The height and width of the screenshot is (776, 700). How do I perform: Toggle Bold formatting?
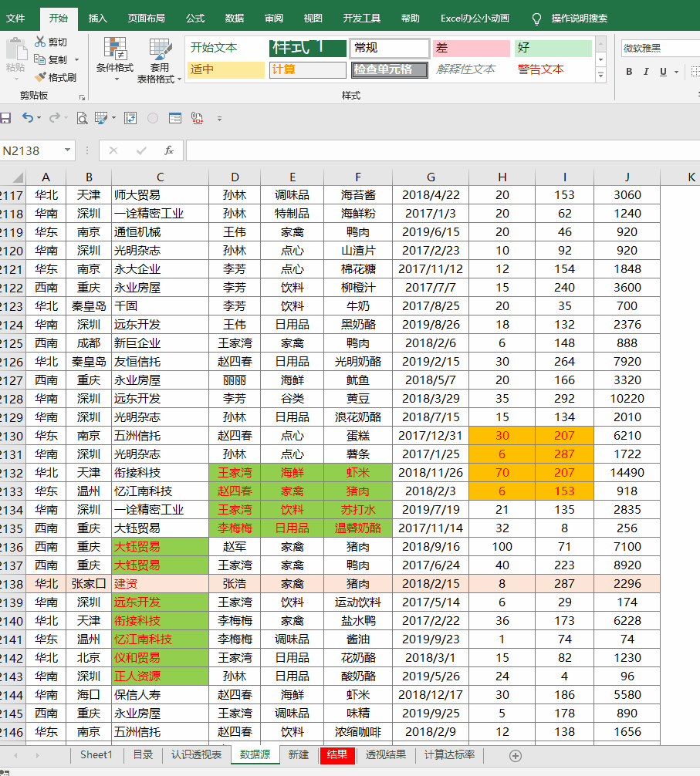click(x=629, y=72)
